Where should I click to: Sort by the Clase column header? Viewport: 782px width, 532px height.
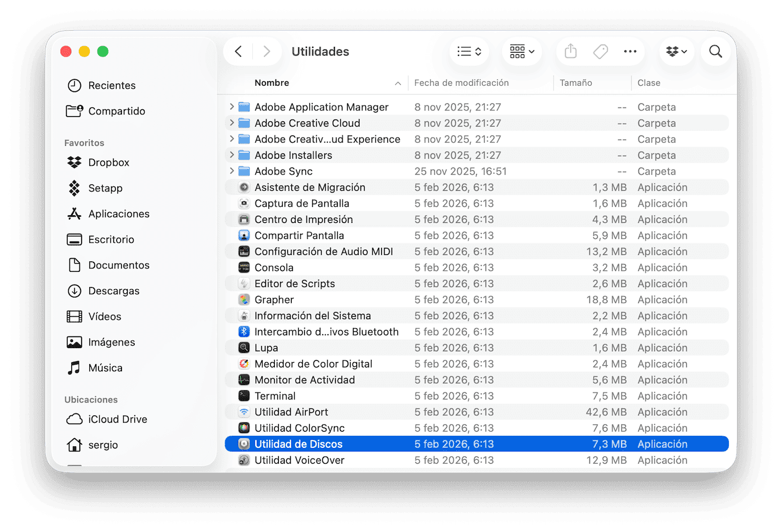tap(649, 83)
